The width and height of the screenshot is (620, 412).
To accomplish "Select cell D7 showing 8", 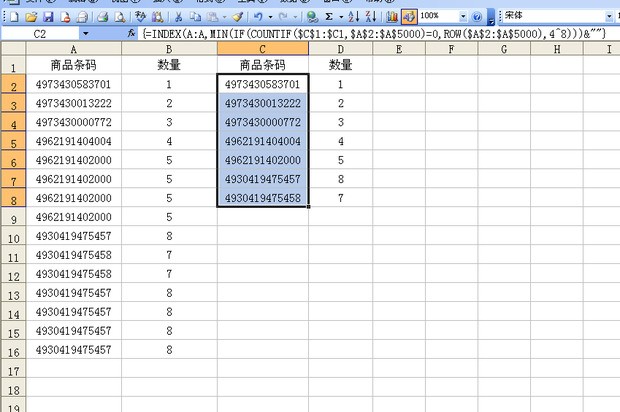I will [x=340, y=179].
